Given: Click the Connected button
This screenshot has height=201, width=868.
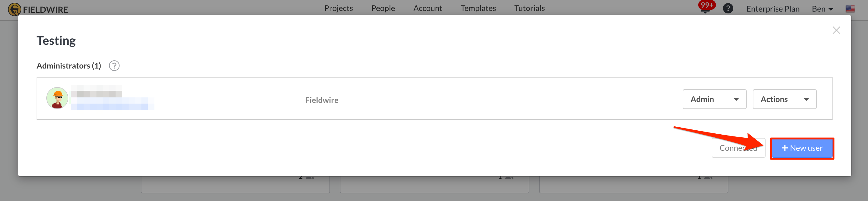Looking at the screenshot, I should pyautogui.click(x=738, y=148).
